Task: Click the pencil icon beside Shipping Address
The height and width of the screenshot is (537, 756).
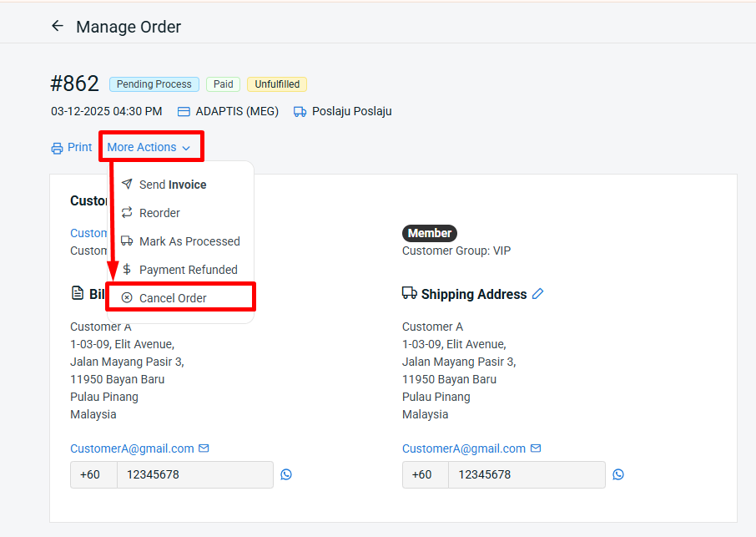Action: click(538, 294)
